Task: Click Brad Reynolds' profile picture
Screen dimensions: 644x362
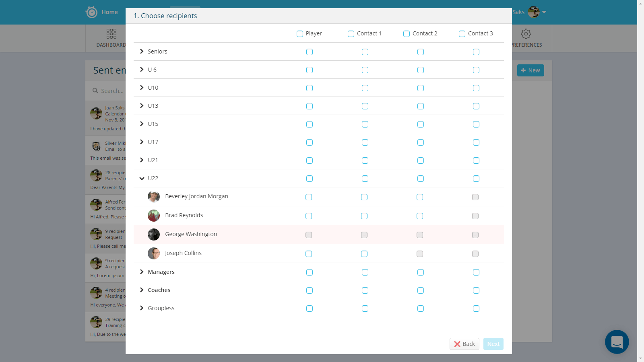Action: 154,216
